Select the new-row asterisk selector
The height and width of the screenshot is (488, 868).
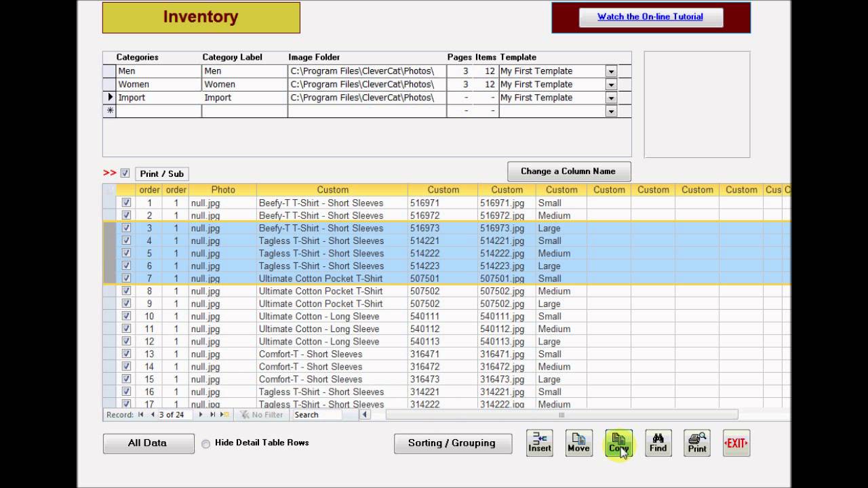pos(109,111)
